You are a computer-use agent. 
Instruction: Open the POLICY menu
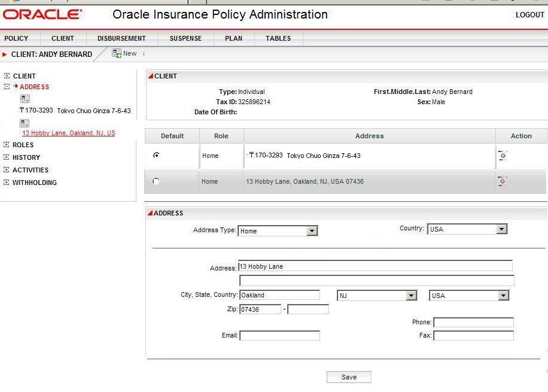(x=16, y=38)
